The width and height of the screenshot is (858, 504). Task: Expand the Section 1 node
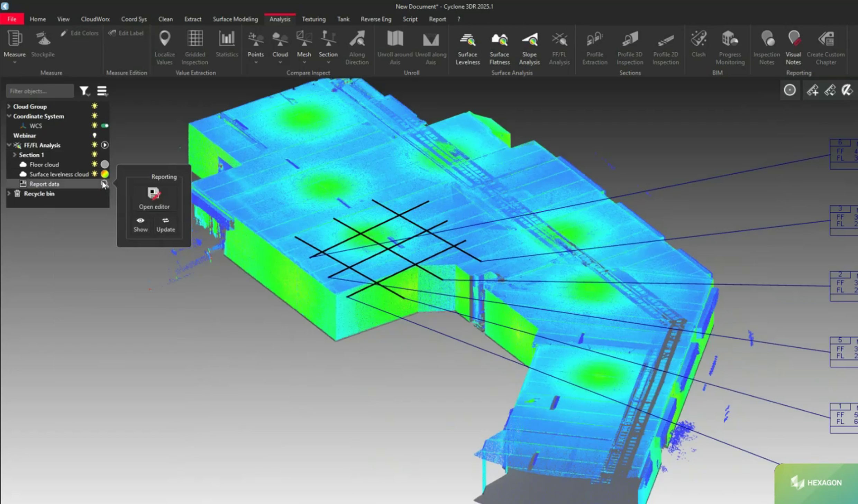(x=15, y=155)
